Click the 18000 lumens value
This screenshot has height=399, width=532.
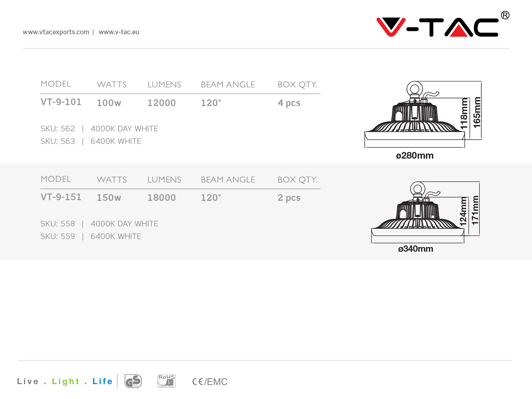point(162,198)
